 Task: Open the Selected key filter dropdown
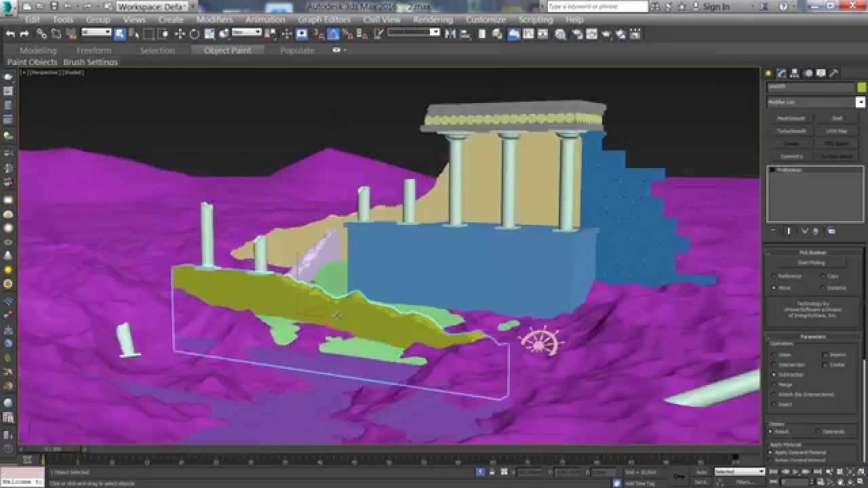[739, 472]
